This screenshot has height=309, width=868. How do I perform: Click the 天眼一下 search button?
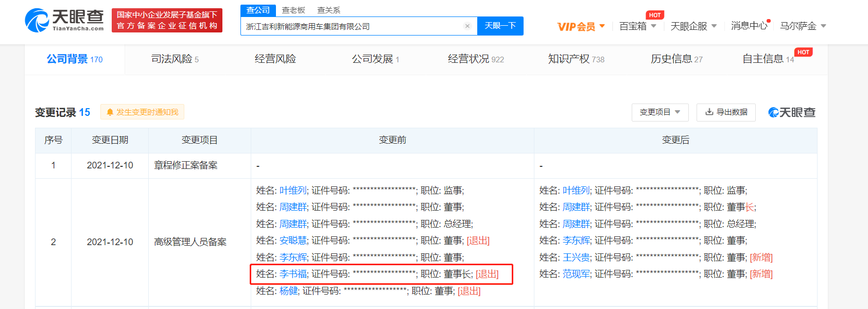tap(500, 26)
